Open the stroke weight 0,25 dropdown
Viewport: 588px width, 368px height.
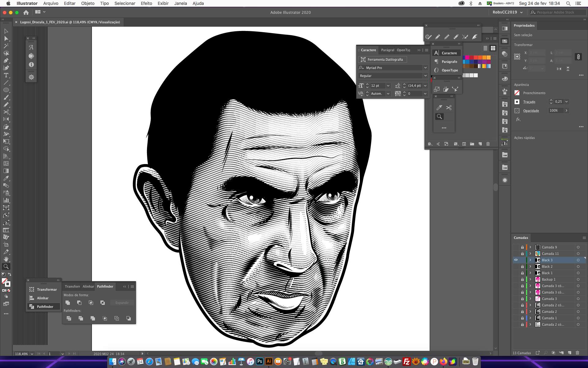click(x=567, y=102)
